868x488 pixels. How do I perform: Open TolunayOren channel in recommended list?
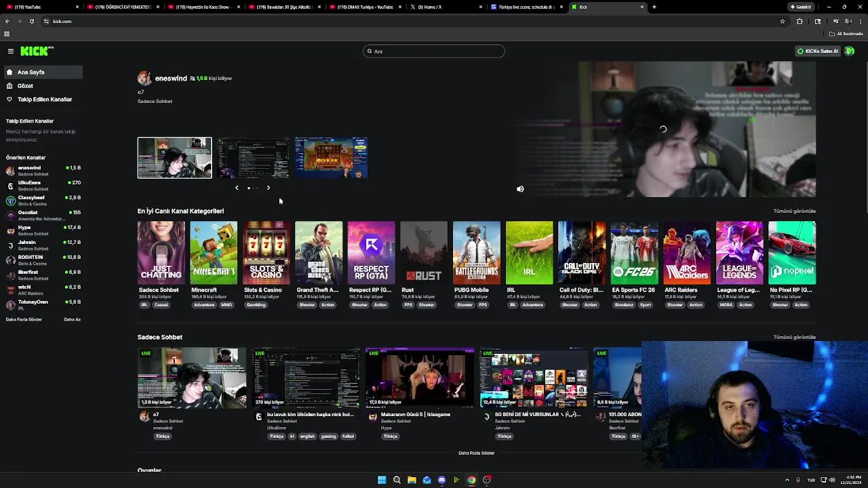tap(43, 305)
